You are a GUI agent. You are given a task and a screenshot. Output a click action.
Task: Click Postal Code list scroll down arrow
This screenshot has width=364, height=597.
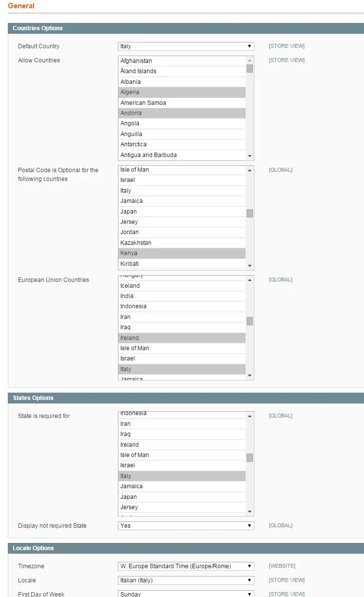pyautogui.click(x=250, y=266)
